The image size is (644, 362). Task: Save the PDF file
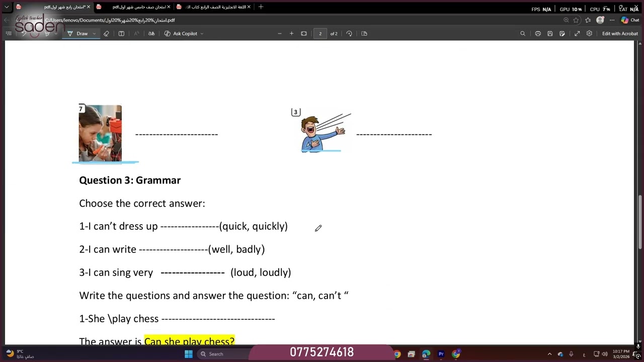point(550,34)
